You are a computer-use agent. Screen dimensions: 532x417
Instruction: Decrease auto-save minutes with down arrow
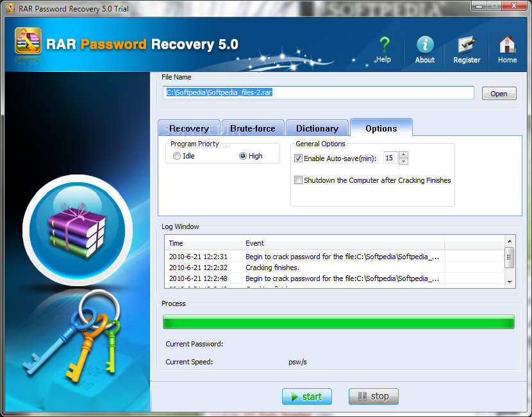coord(403,161)
